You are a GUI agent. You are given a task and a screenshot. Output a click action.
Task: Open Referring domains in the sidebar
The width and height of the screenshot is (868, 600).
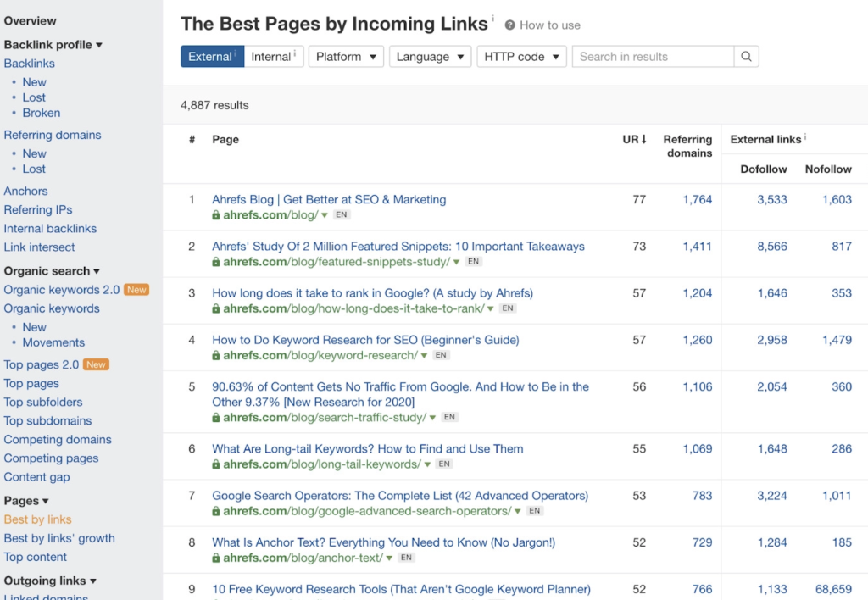(x=53, y=135)
